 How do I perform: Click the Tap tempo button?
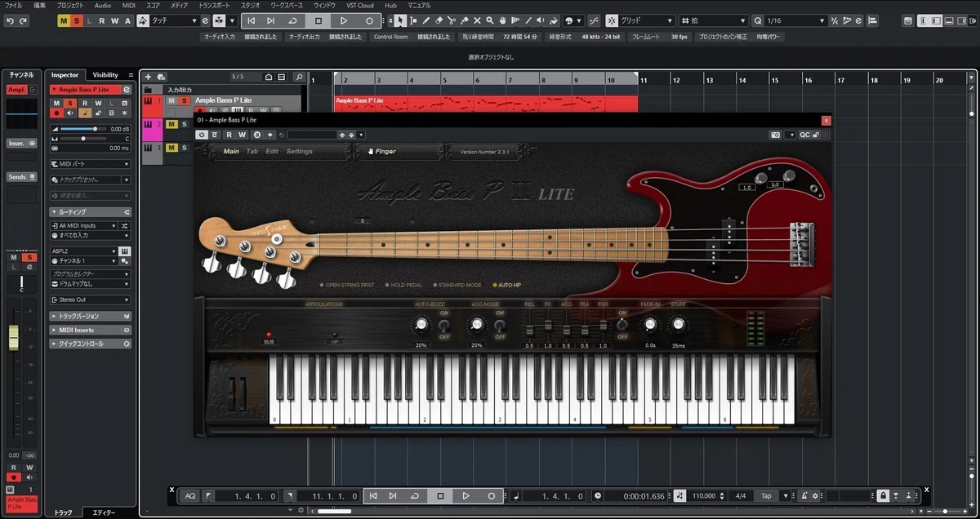coord(766,495)
